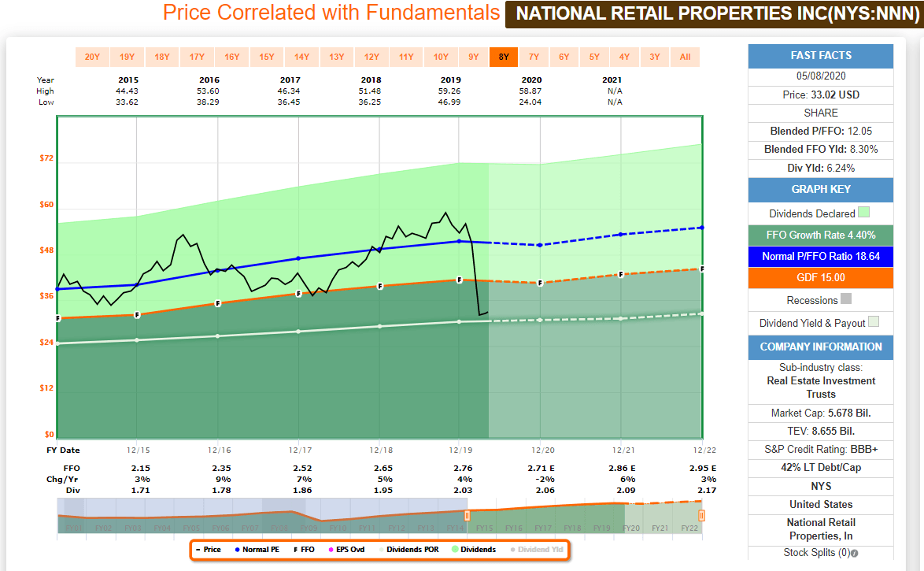Expand the GRAPH KEY section
The height and width of the screenshot is (571, 924).
point(820,190)
